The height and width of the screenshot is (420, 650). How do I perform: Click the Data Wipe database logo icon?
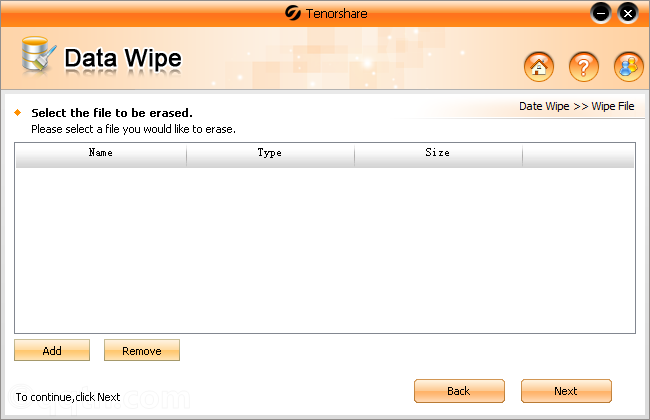(x=38, y=59)
